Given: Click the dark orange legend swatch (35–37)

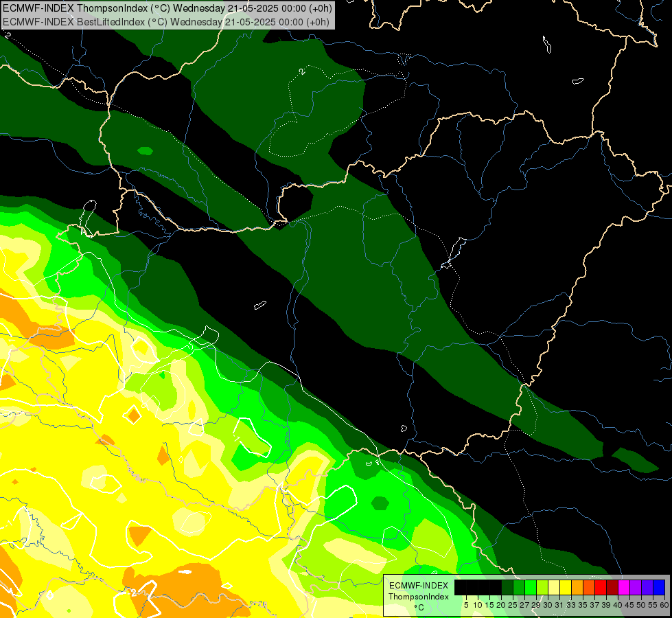Looking at the screenshot, I should pyautogui.click(x=589, y=588).
